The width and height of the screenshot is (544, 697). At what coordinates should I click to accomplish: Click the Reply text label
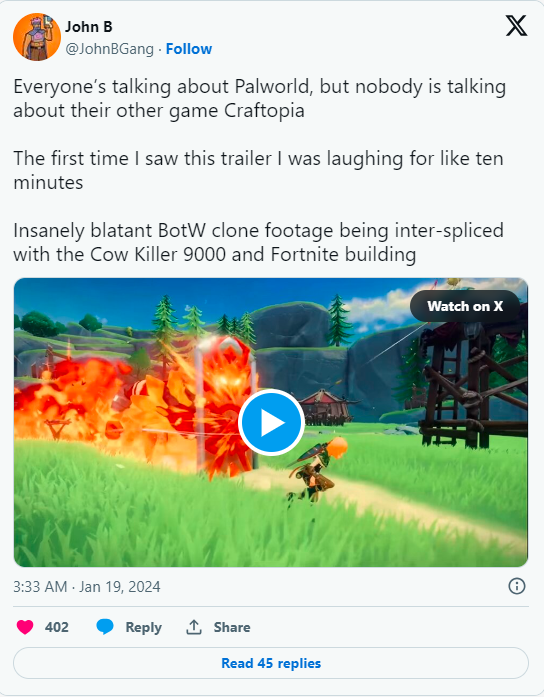tap(144, 627)
